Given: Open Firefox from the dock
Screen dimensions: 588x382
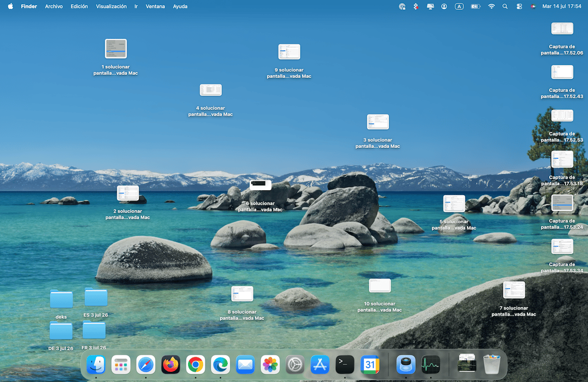Looking at the screenshot, I should click(171, 365).
